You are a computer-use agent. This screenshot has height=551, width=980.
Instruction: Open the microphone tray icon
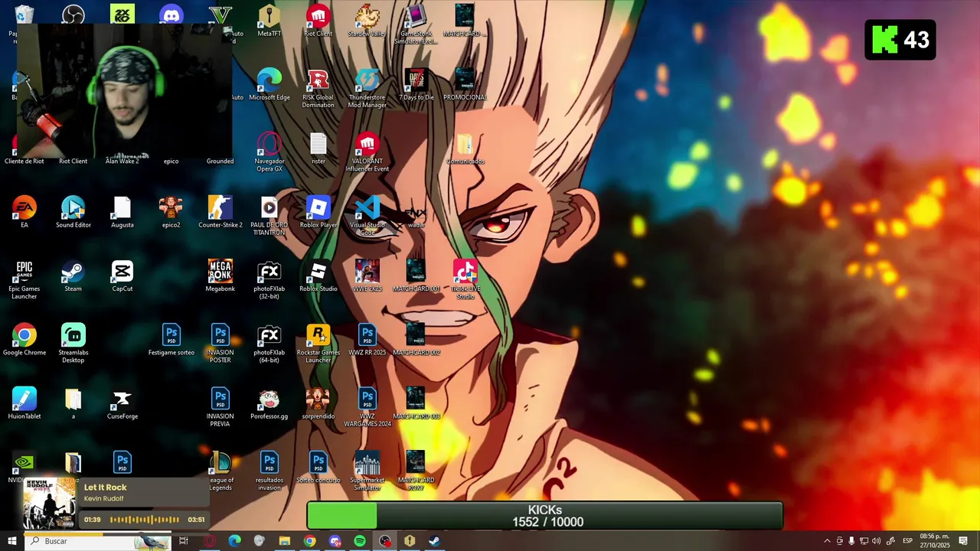[851, 541]
